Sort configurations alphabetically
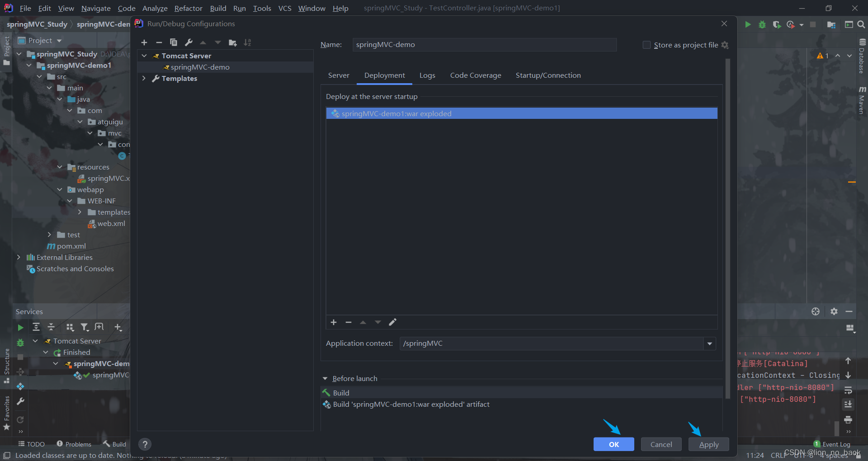This screenshot has width=868, height=461. pyautogui.click(x=247, y=42)
